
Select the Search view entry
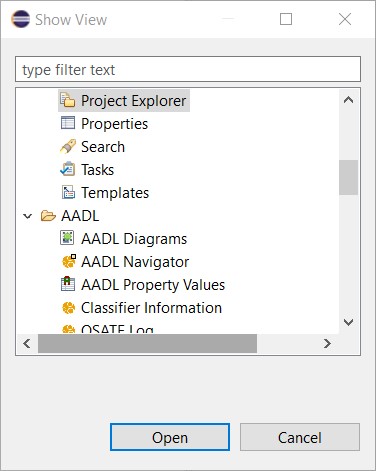[103, 147]
